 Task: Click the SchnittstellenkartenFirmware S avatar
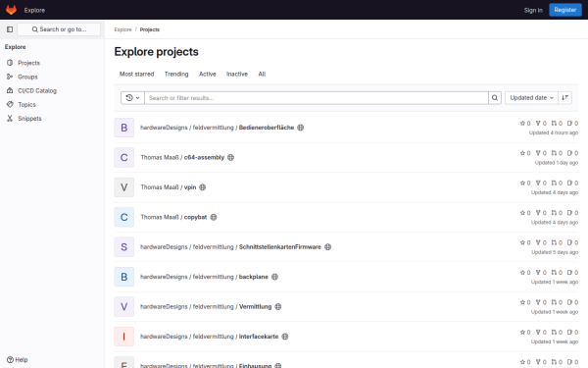coord(124,246)
